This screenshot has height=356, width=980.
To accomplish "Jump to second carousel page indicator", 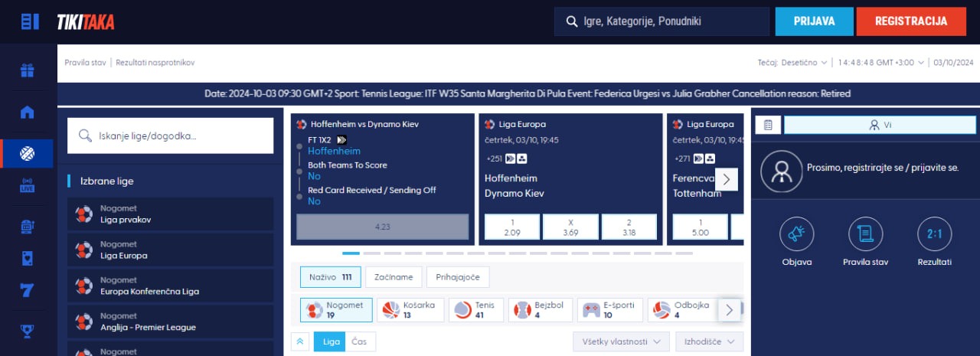I will [371, 253].
